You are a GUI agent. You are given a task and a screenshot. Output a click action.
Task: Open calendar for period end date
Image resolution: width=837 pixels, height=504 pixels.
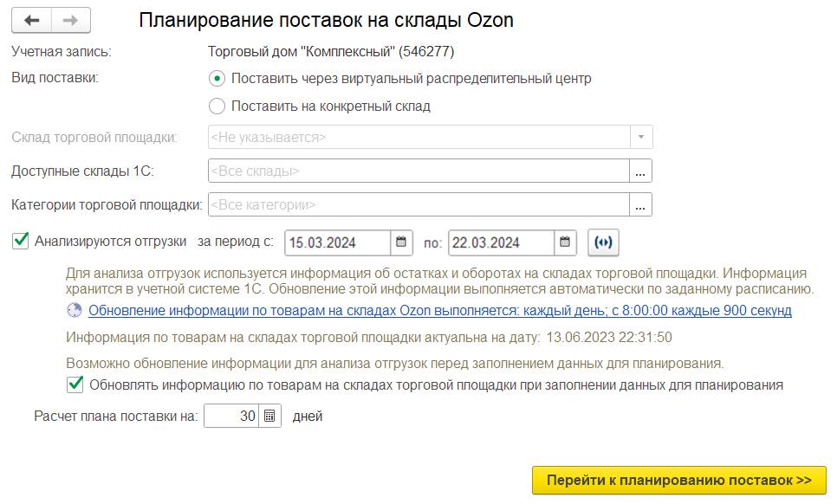565,242
